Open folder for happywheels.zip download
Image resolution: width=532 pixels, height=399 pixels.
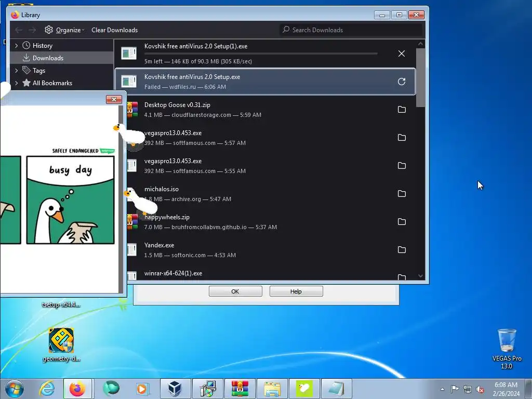(402, 221)
